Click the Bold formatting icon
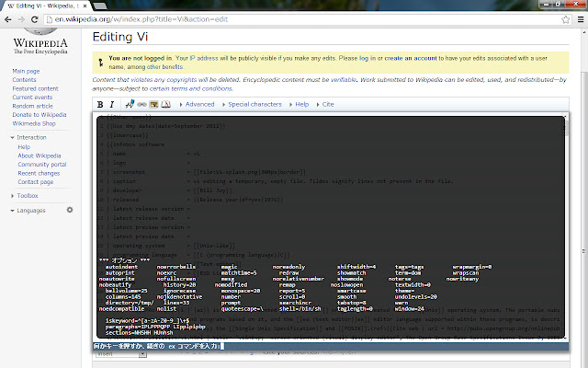Image resolution: width=588 pixels, height=368 pixels. [99, 105]
